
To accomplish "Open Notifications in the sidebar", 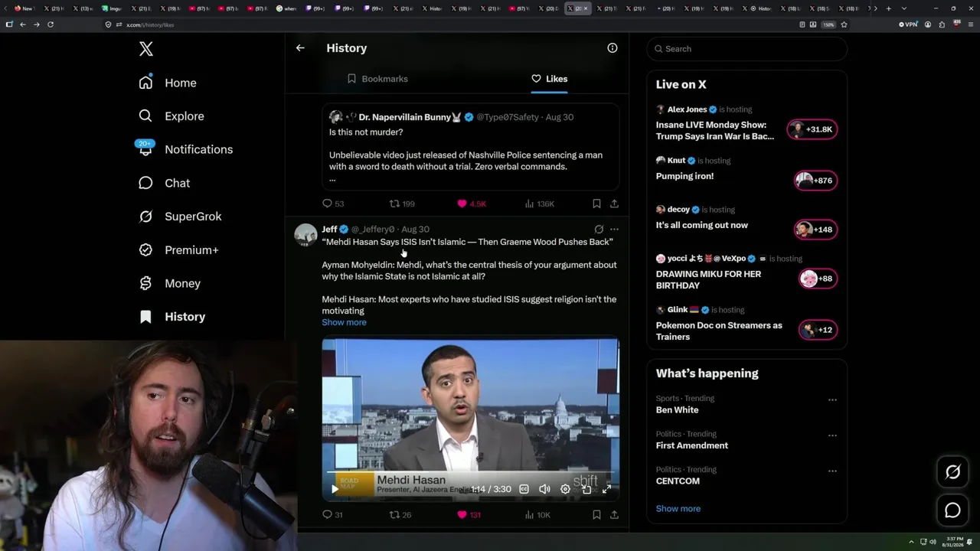I will point(185,149).
